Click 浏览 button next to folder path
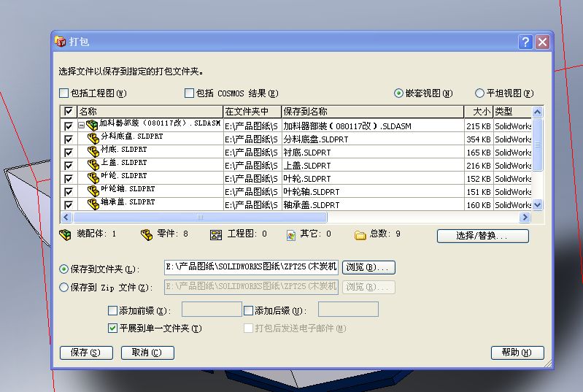This screenshot has height=392, width=583. 368,267
